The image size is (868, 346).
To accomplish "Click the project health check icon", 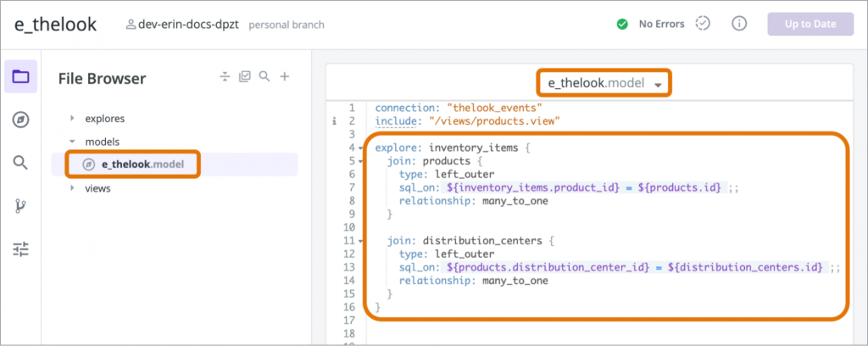I will pyautogui.click(x=702, y=24).
